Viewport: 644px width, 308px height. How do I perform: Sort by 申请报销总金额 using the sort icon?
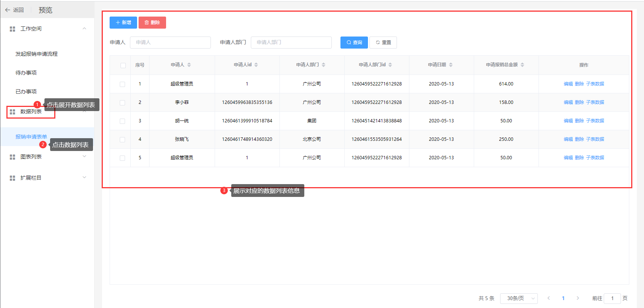tap(522, 65)
